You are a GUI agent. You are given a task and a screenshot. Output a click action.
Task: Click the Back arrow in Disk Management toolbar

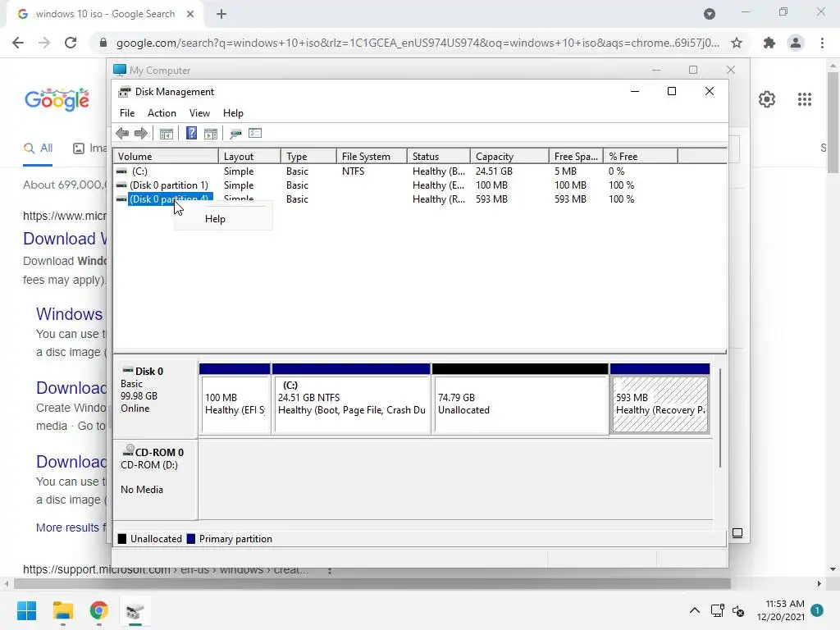122,134
